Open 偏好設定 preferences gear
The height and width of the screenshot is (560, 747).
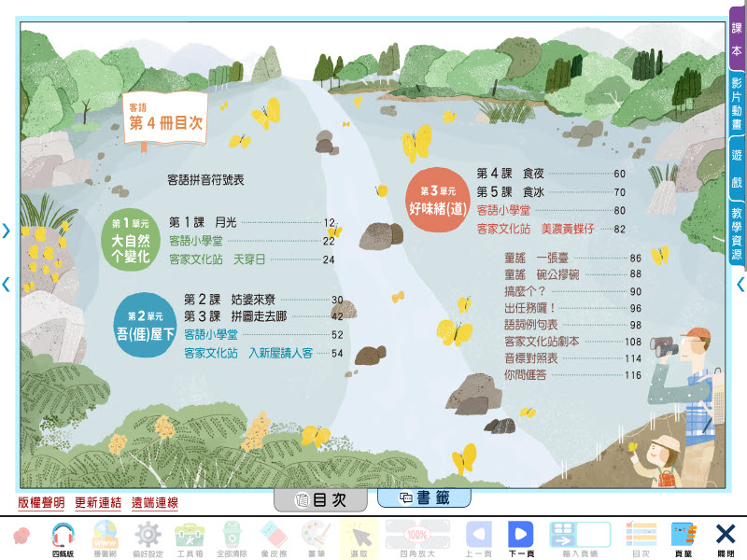[148, 539]
